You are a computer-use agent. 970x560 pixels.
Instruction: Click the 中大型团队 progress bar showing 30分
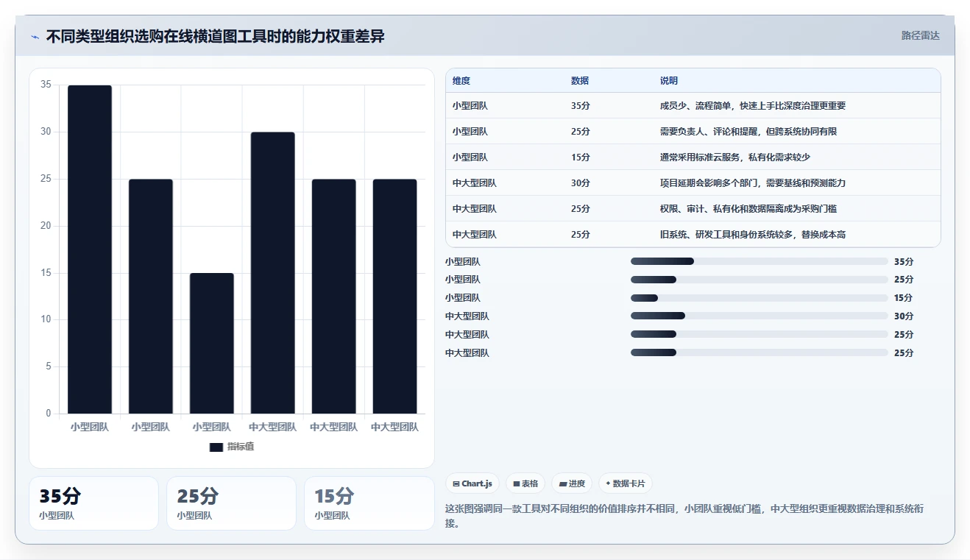tap(760, 316)
